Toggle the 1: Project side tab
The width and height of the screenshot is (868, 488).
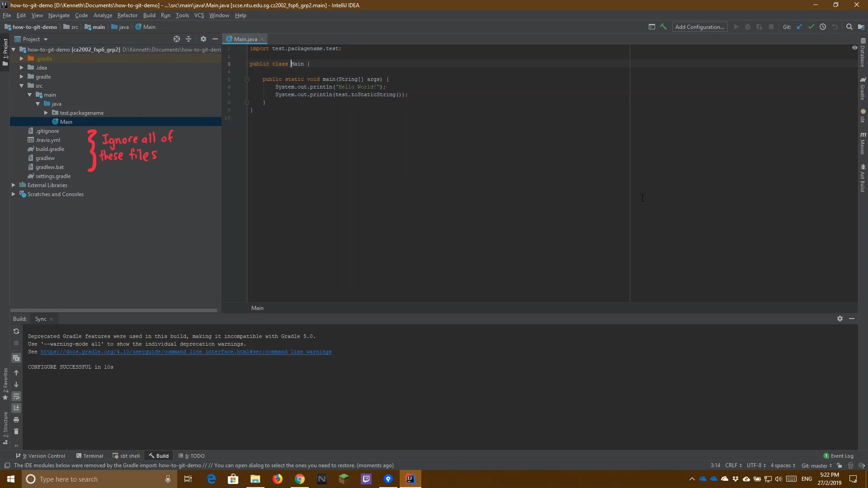[5, 52]
